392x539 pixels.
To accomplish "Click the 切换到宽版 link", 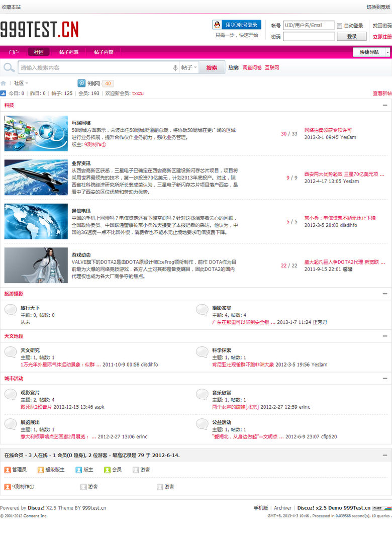I will (378, 7).
